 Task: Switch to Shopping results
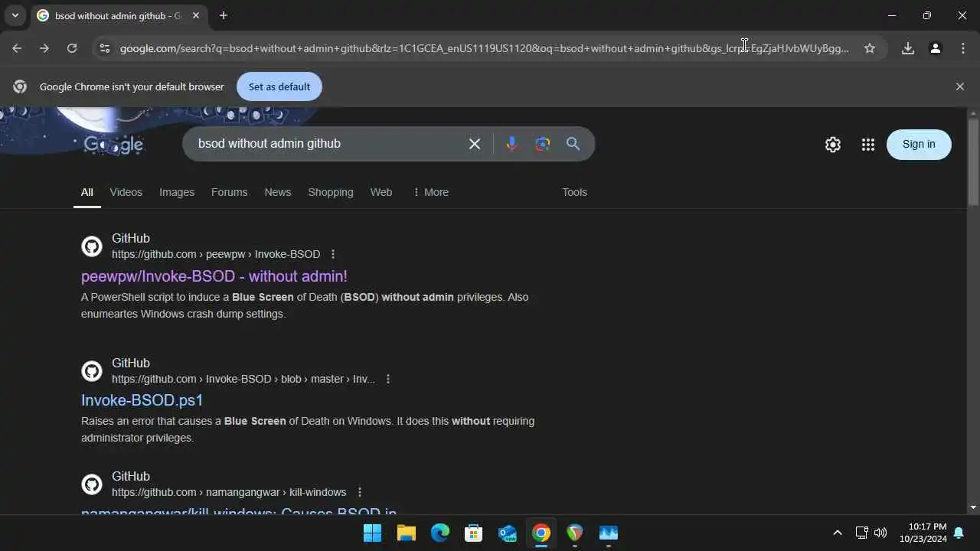[331, 192]
